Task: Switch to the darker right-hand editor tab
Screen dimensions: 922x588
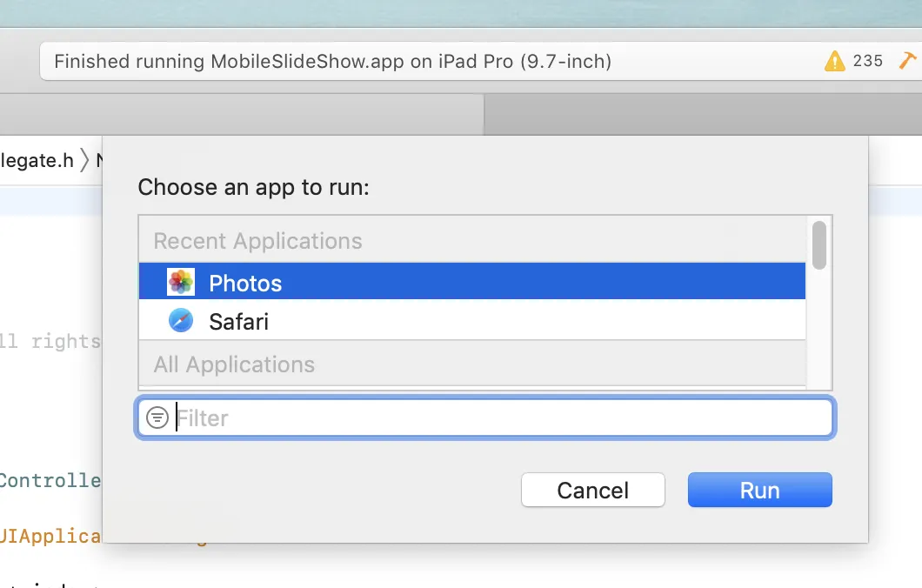Action: (701, 114)
